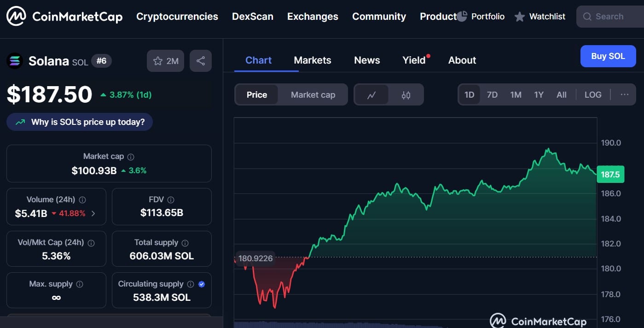Open Why is SOL's price up today
644x328 pixels.
(x=79, y=122)
